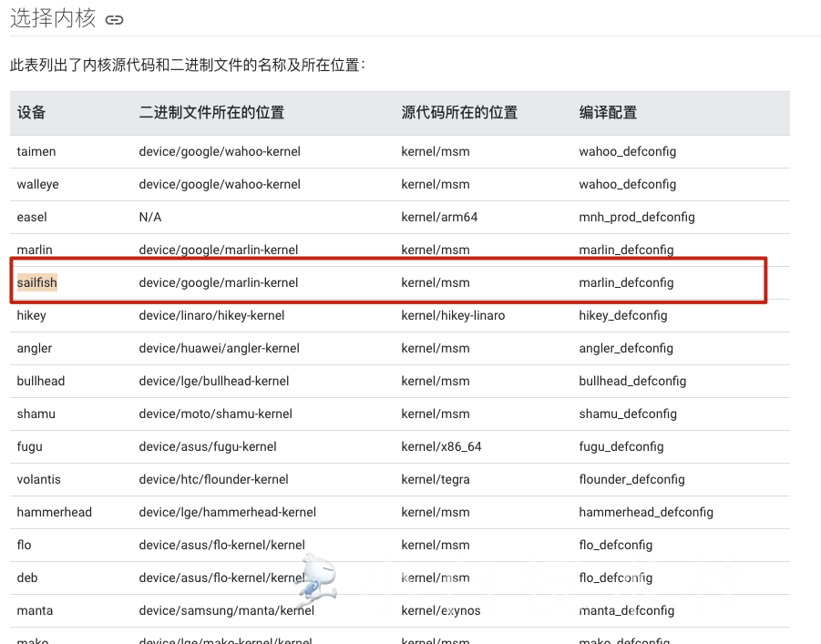Click the anchor link icon beside 选择内核
Image resolution: width=821 pixels, height=644 pixels.
114,20
